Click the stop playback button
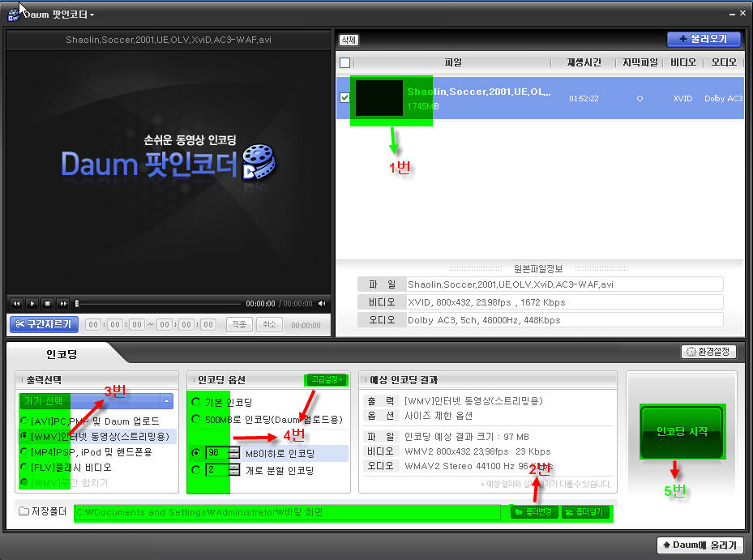Screen dimensions: 753x560 [48, 304]
